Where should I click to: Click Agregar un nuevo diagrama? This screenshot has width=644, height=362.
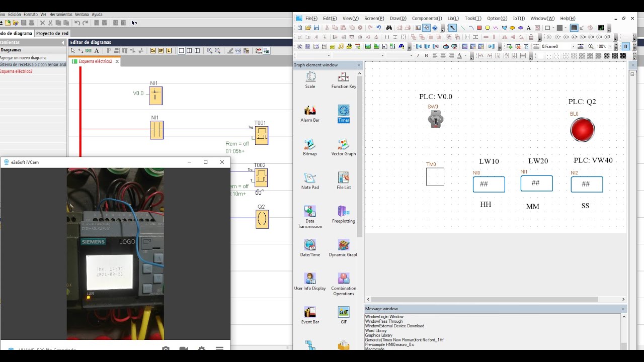point(23,58)
